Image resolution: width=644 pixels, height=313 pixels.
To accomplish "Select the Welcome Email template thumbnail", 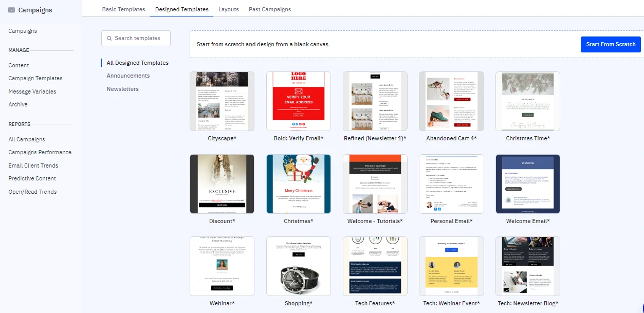I will (528, 184).
